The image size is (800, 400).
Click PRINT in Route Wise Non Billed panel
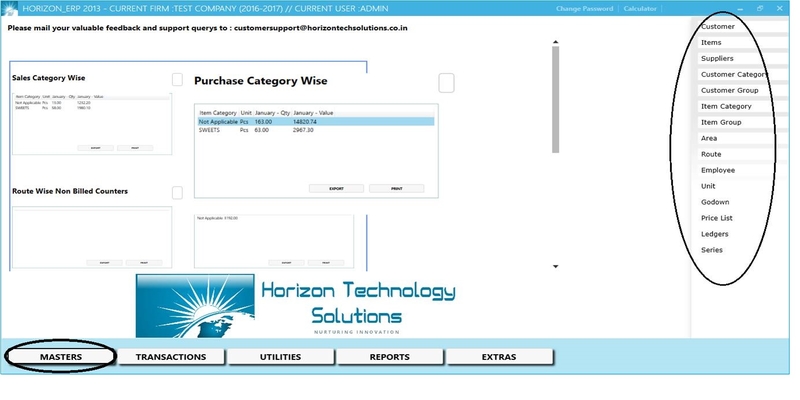[144, 263]
